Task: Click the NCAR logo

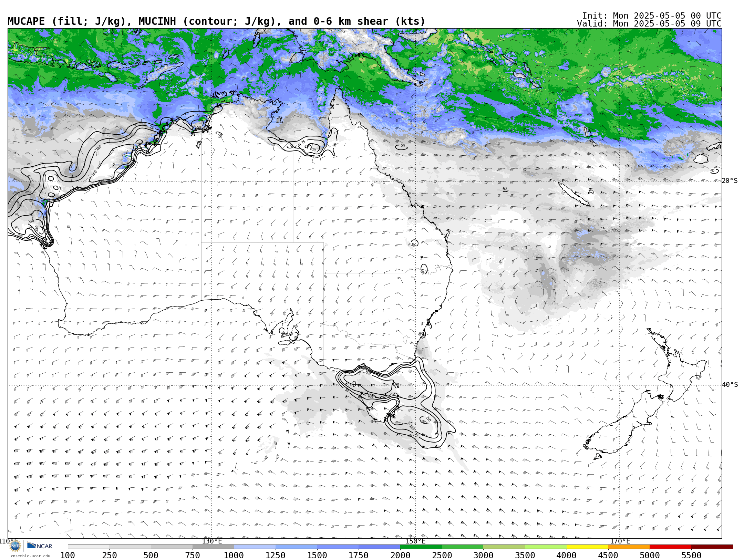Action: (40, 546)
